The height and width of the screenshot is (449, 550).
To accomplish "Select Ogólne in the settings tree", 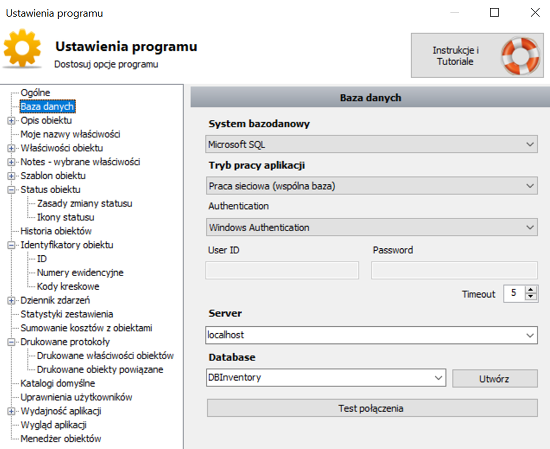I will point(35,93).
